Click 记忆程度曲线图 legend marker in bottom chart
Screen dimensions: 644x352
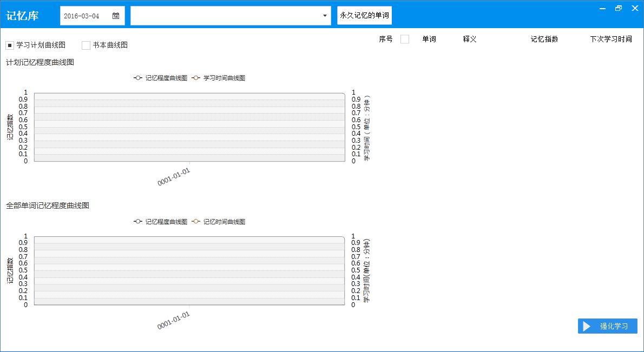coord(139,222)
